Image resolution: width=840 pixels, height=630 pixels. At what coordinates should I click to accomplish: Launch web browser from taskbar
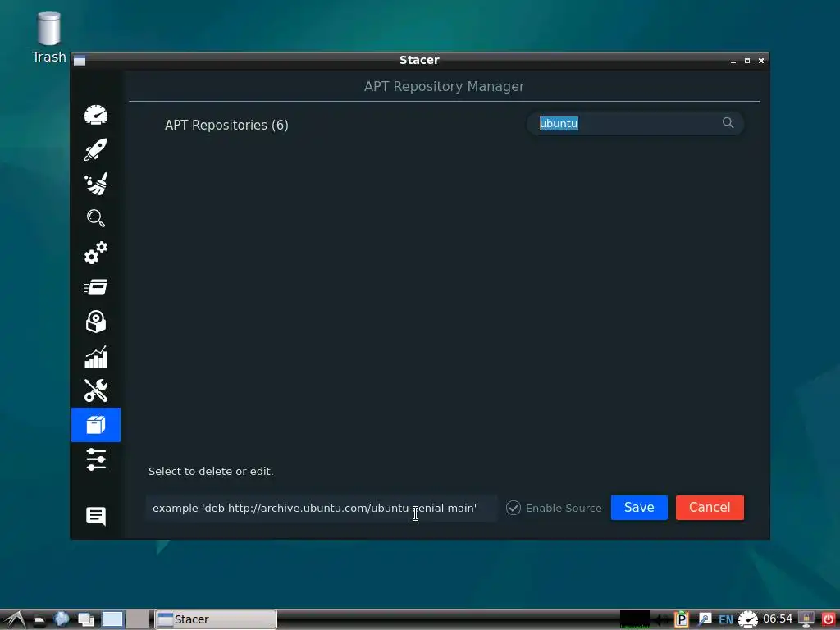click(62, 619)
